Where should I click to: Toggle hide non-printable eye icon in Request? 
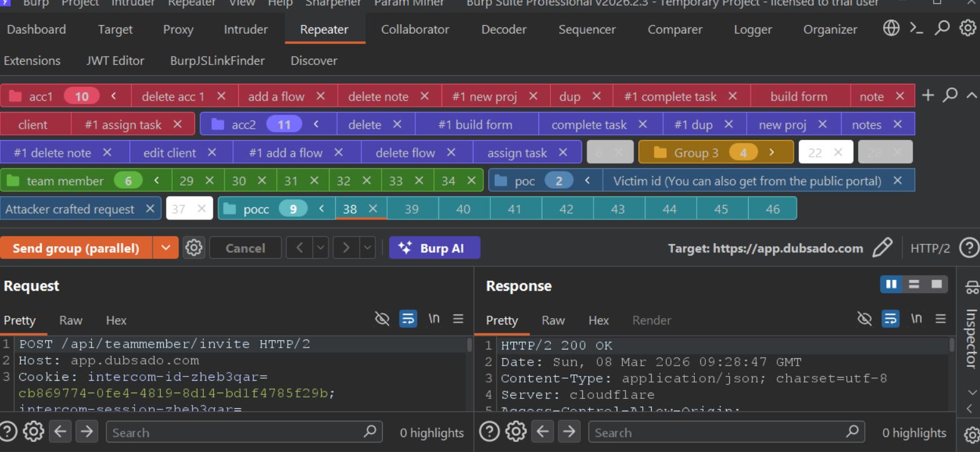(381, 320)
